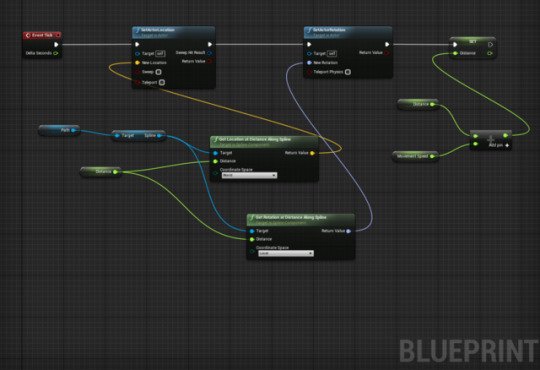This screenshot has width=540, height=370.
Task: Click Event Tick execution output pin
Action: pos(56,44)
